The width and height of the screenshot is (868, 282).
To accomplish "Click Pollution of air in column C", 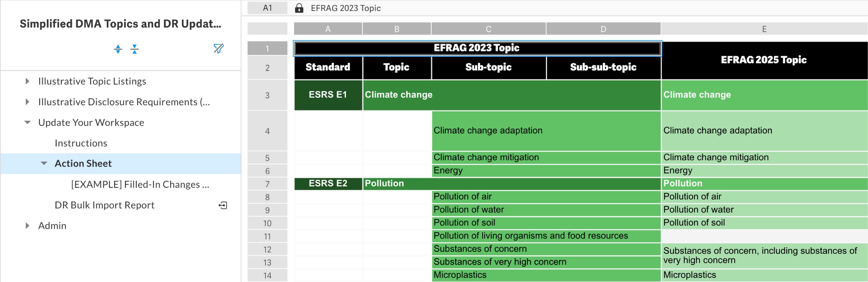I will click(x=546, y=197).
